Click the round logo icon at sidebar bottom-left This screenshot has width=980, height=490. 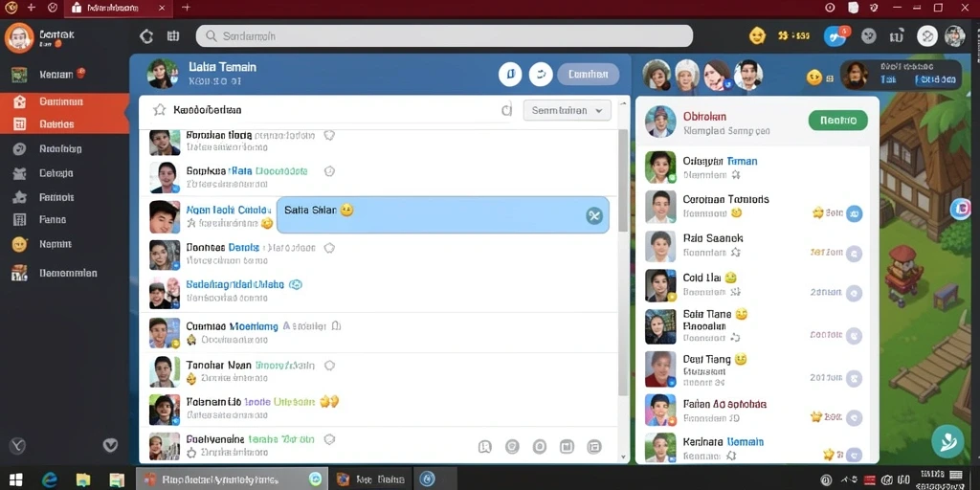pos(17,446)
